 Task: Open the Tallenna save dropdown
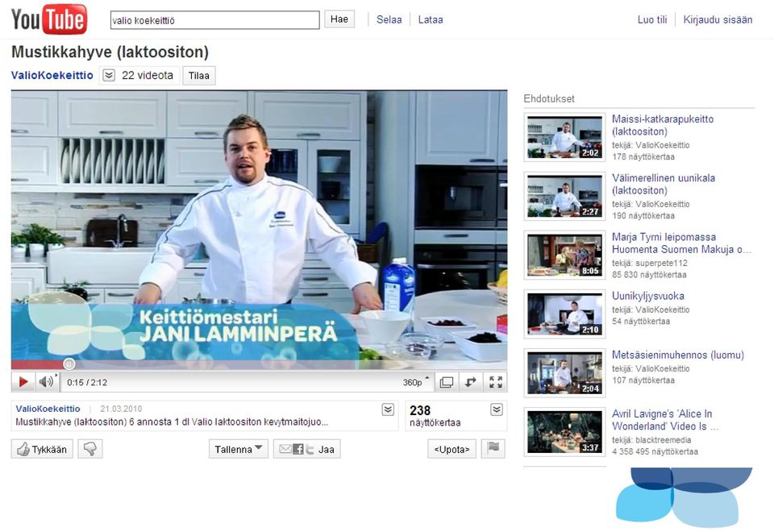[239, 449]
